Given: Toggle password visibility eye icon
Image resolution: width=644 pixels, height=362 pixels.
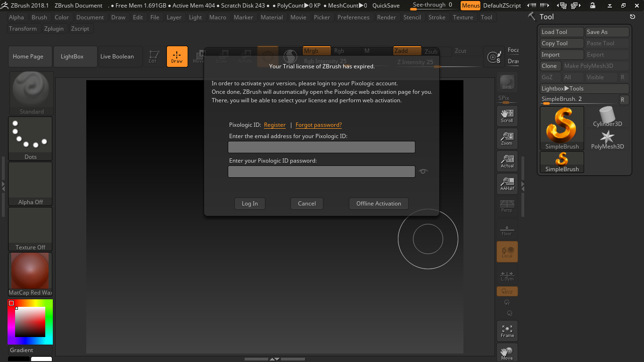Looking at the screenshot, I should point(423,172).
